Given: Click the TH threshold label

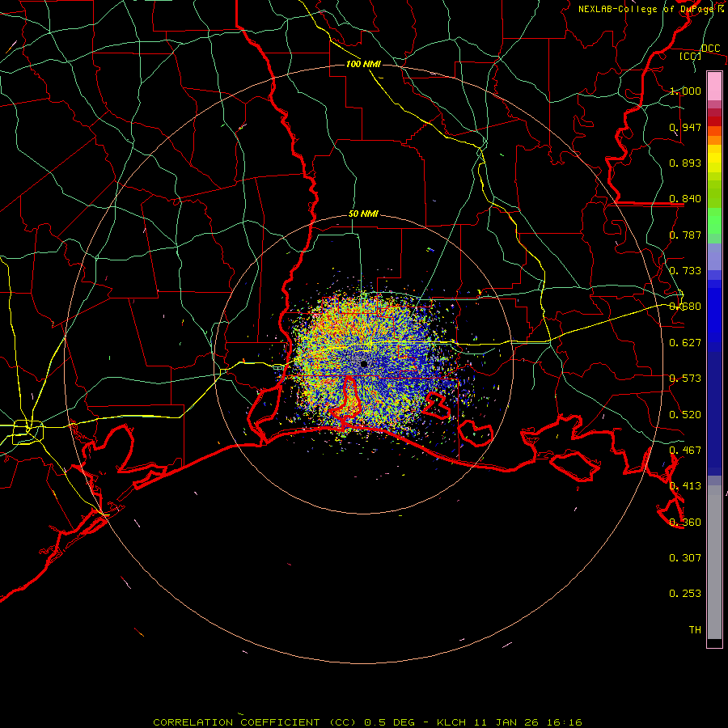Looking at the screenshot, I should (x=695, y=630).
